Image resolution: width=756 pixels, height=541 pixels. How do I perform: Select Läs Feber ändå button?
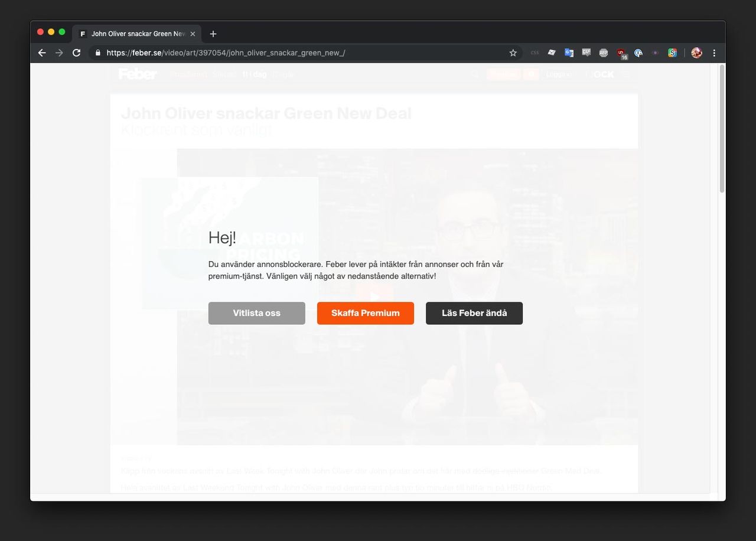point(474,313)
